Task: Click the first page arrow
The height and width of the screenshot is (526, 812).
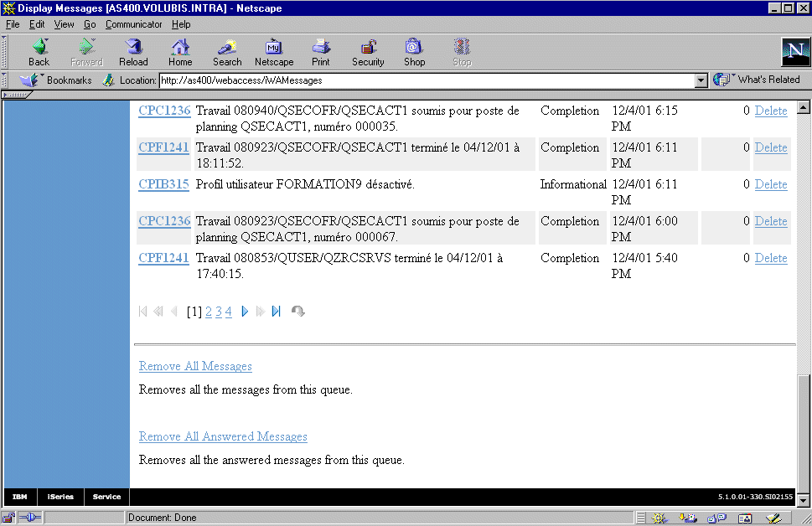Action: point(143,311)
